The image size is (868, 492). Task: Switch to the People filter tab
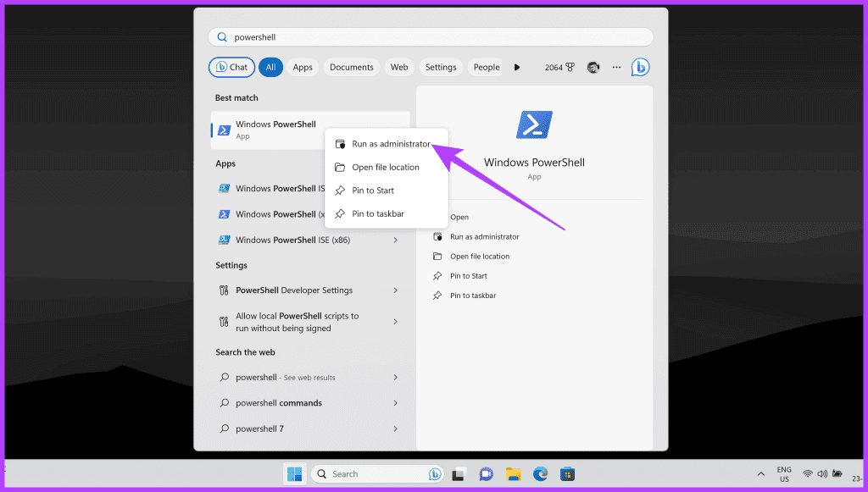486,67
